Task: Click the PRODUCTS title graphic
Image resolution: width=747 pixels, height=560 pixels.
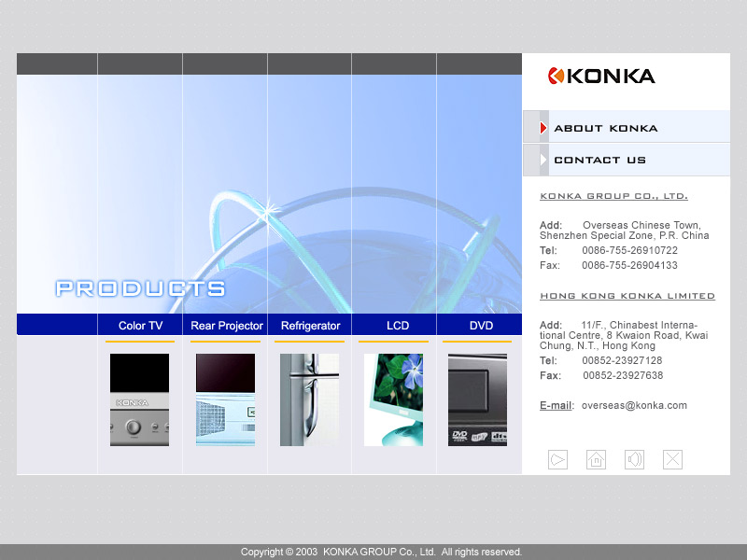Action: pyautogui.click(x=140, y=288)
